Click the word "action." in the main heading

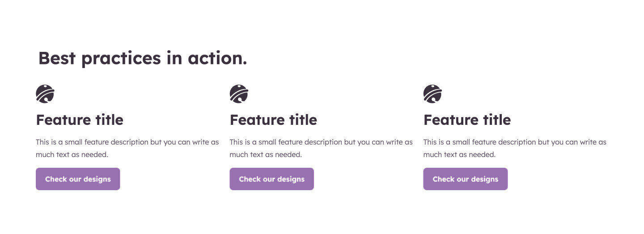tap(217, 58)
